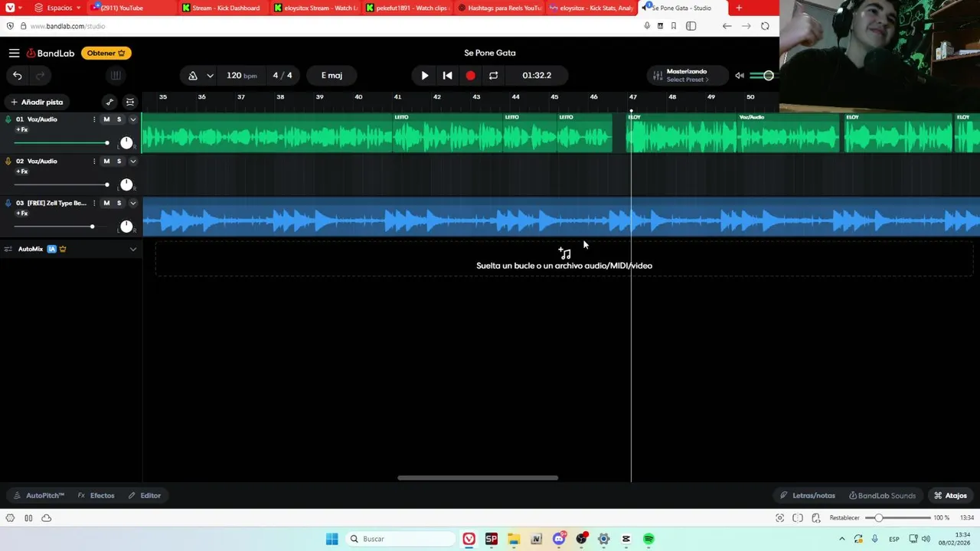Click the BandLab logo
Image resolution: width=980 pixels, height=551 pixels.
point(51,53)
